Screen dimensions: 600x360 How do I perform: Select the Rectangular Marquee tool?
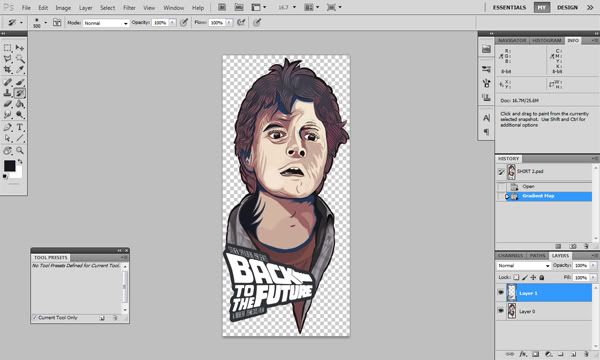coord(8,48)
